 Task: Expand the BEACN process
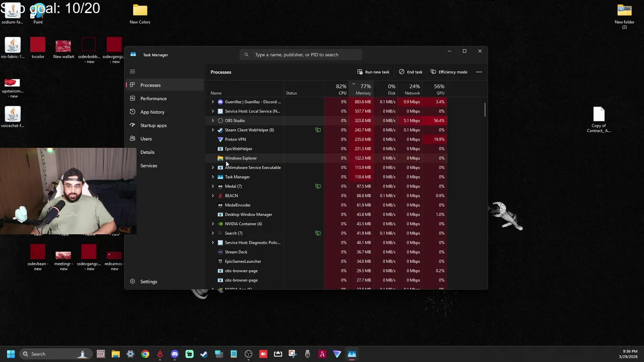point(212,196)
